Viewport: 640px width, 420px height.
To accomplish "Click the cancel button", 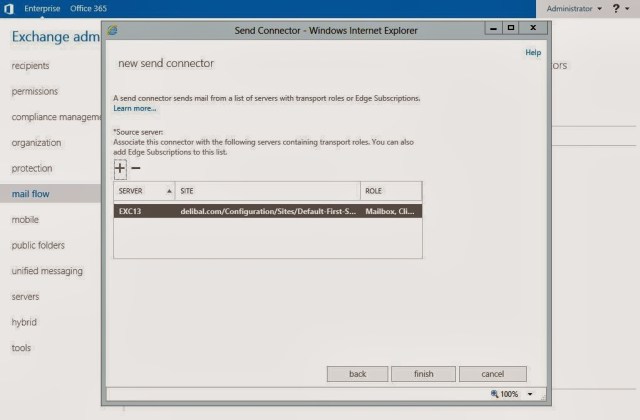I will coord(492,374).
